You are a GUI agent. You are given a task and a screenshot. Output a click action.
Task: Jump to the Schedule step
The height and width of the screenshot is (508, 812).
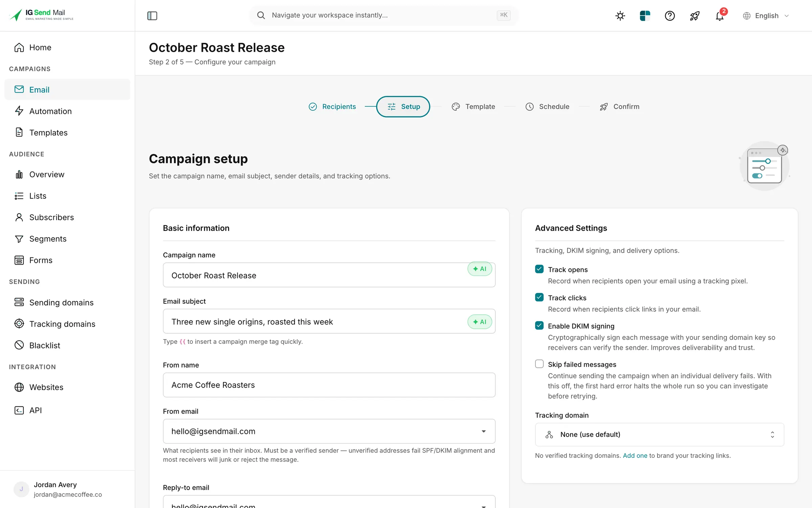(x=547, y=107)
